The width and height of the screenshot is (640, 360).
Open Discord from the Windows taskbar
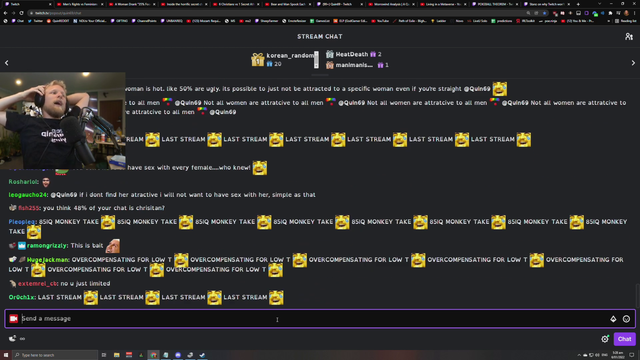tap(178, 355)
